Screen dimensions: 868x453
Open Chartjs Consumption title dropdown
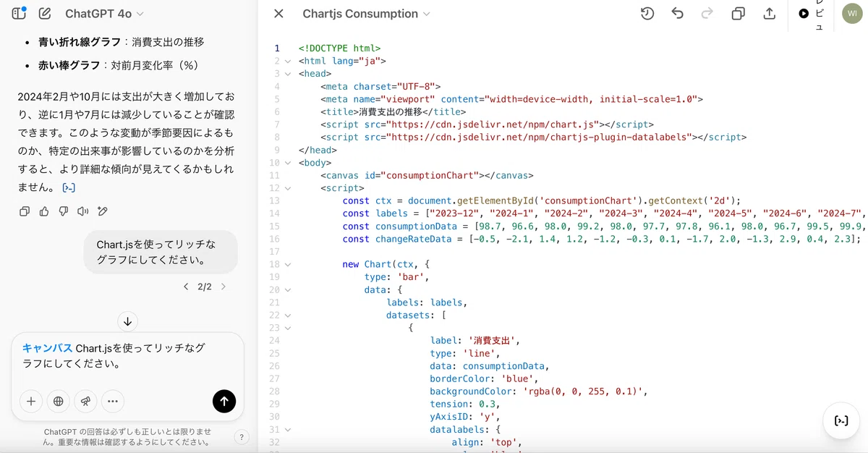(x=366, y=14)
